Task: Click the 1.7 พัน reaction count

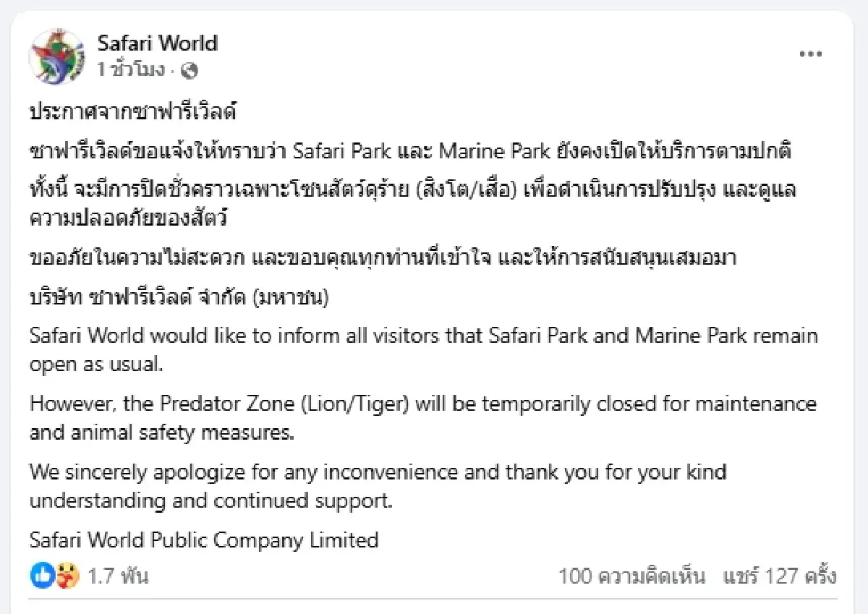Action: click(109, 575)
